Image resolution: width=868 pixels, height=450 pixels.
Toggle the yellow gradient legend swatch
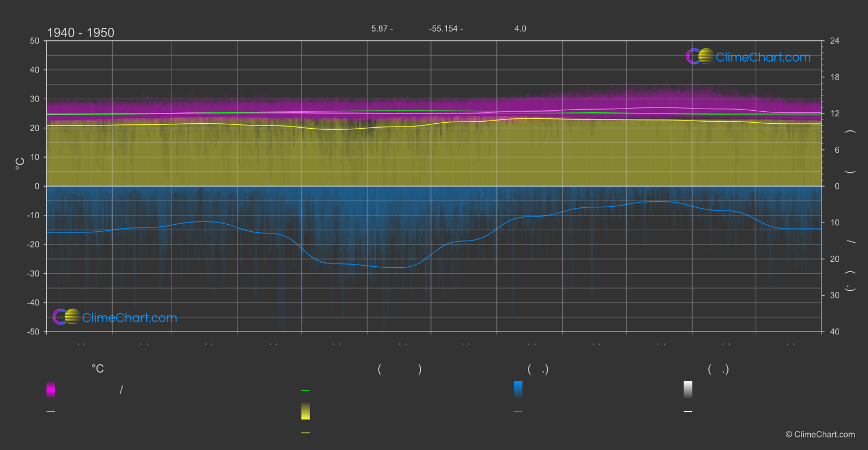(x=306, y=411)
